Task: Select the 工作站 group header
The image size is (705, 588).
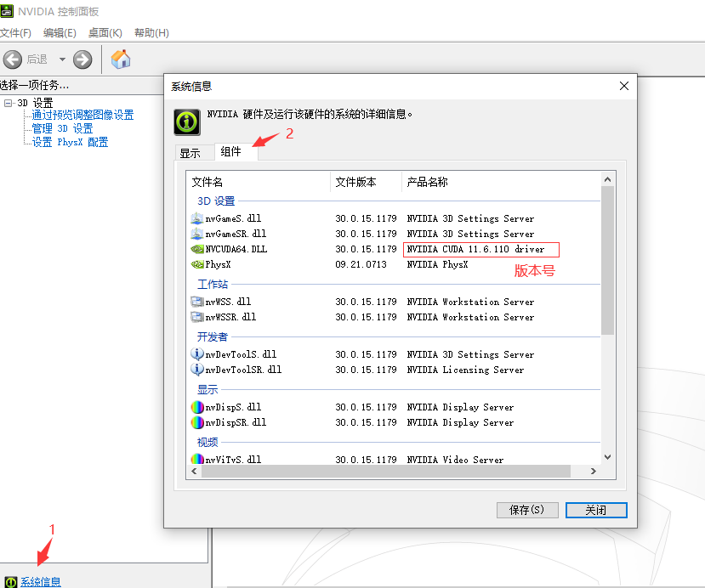Action: pos(213,285)
